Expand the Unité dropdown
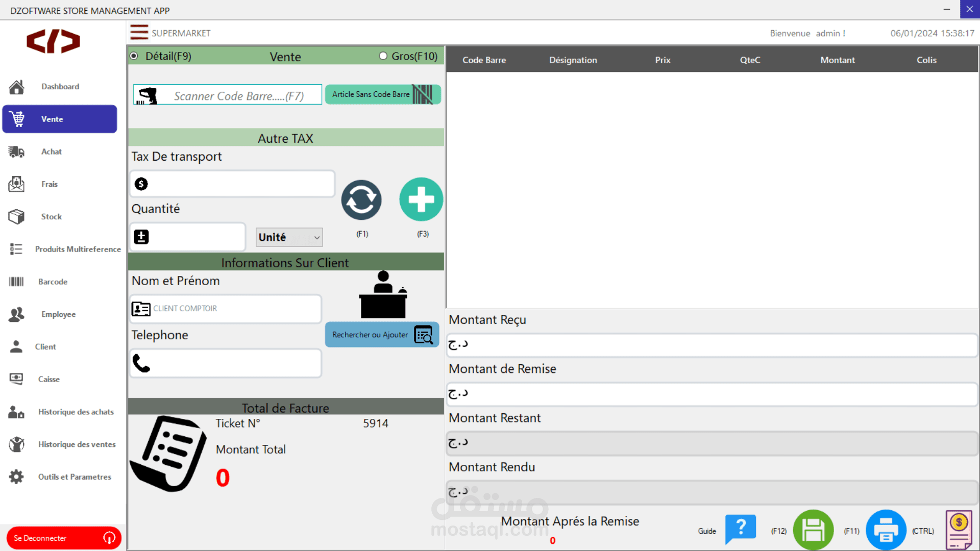Viewport: 980px width, 551px height. (289, 237)
